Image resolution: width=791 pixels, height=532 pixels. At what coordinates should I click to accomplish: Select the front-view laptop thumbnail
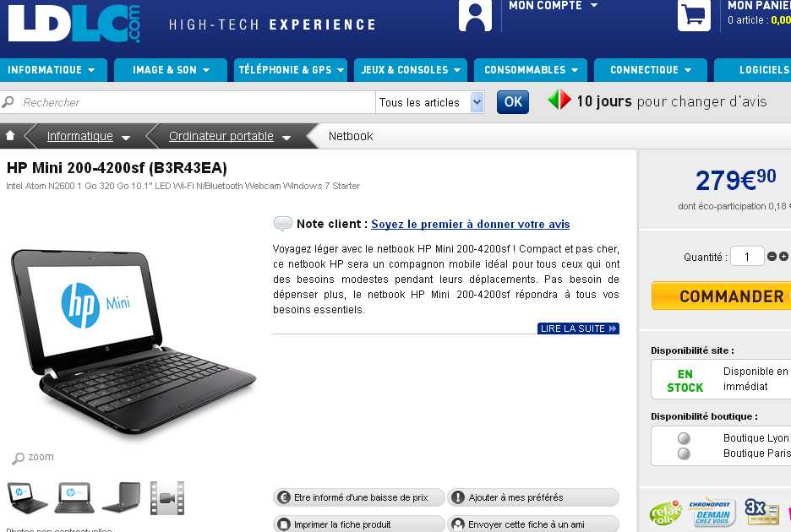pos(74,497)
